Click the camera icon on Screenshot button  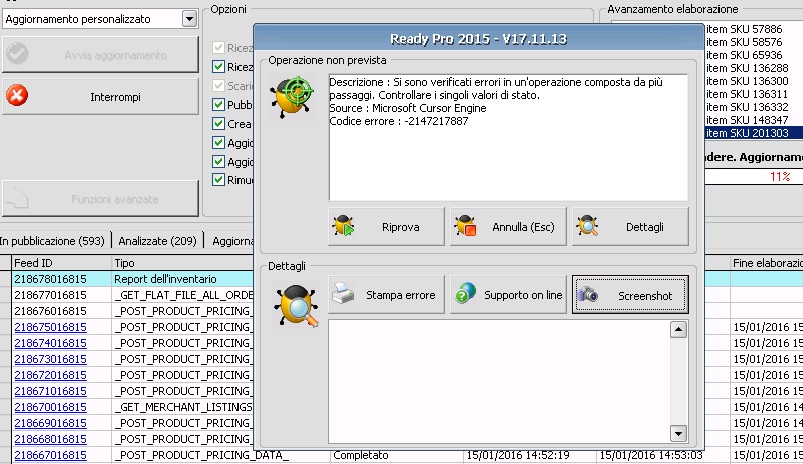pos(587,294)
